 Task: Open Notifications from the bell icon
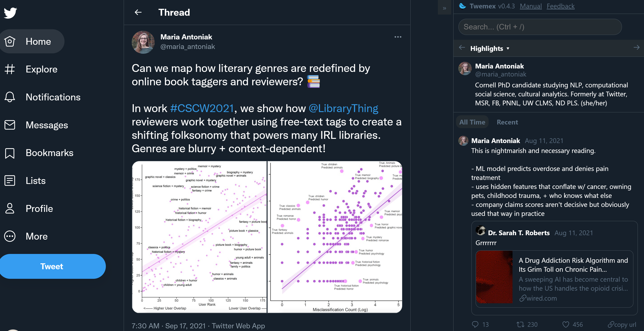click(10, 97)
